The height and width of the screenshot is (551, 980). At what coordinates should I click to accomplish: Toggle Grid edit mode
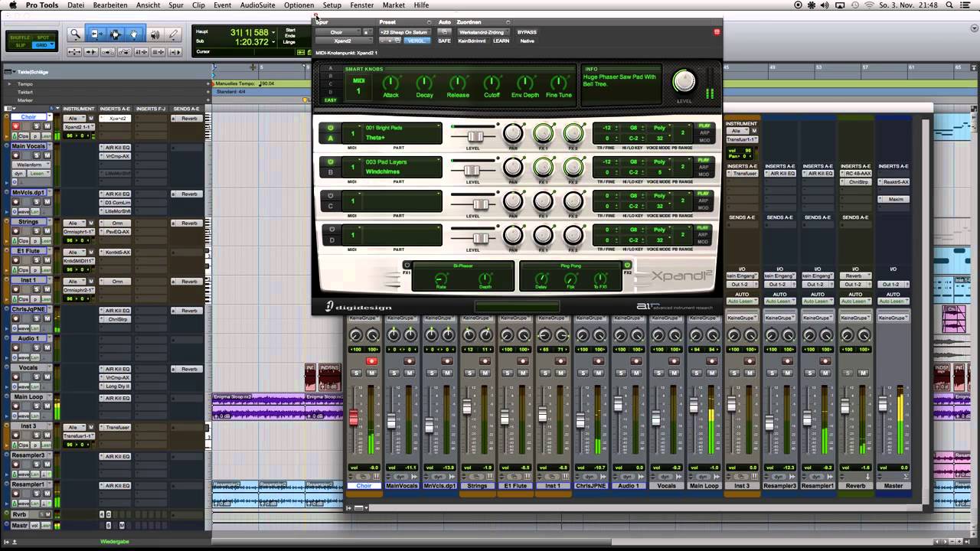[x=44, y=45]
